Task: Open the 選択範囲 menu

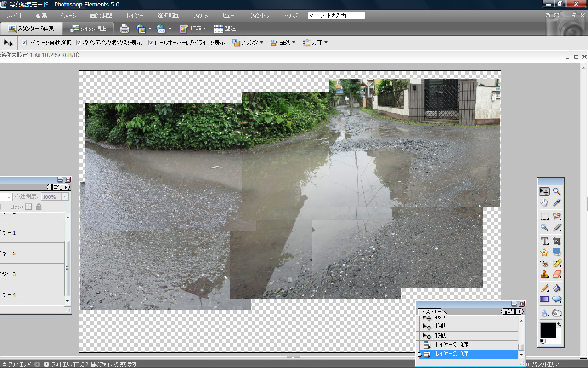Action: tap(168, 16)
